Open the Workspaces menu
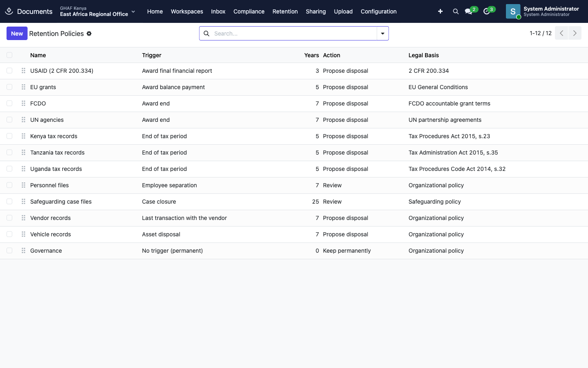This screenshot has height=368, width=588. 187,11
